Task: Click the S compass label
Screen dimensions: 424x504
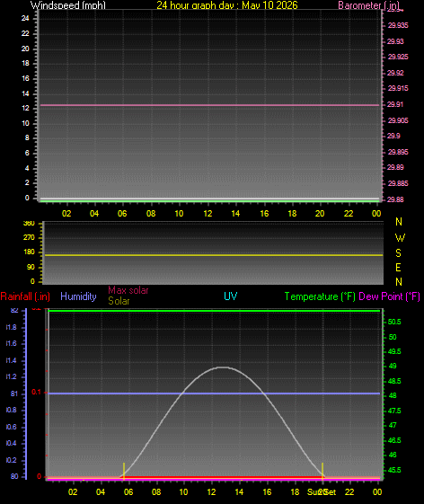Action: click(399, 253)
